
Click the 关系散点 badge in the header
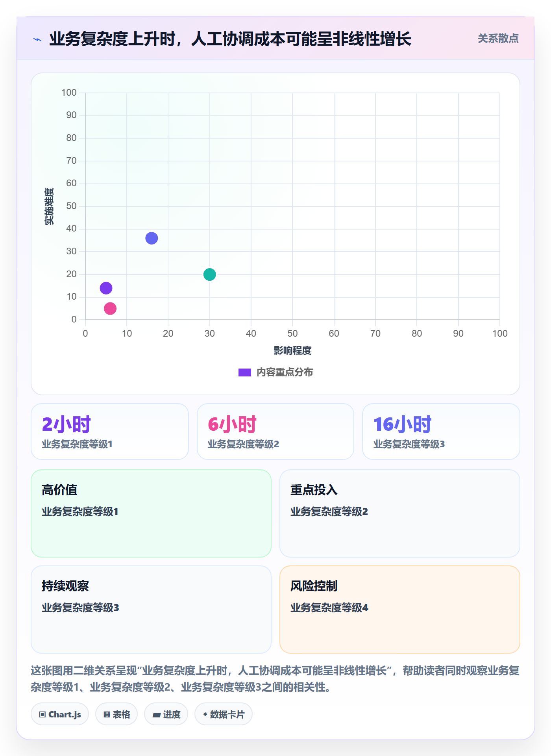[498, 39]
